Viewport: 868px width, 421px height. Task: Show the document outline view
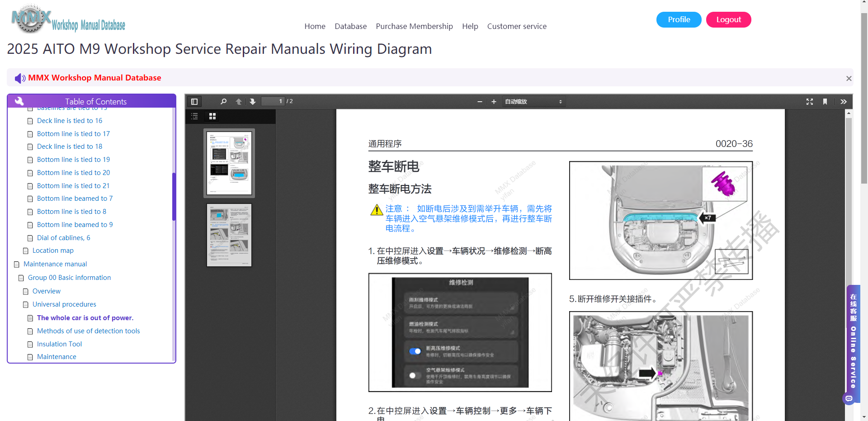coord(194,116)
